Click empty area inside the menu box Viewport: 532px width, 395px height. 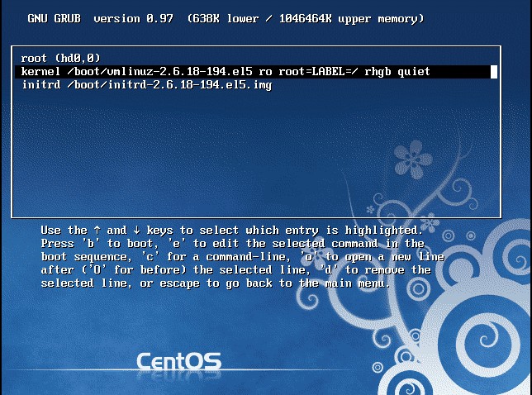click(x=203, y=153)
